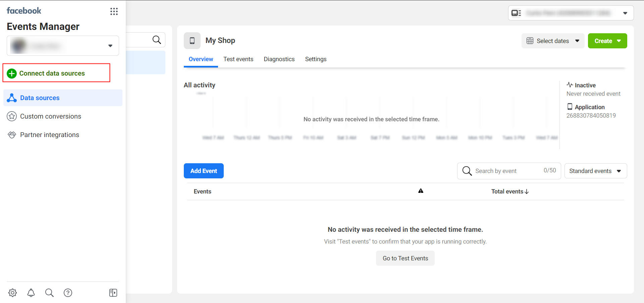Click the My Shop mobile app icon
Image resolution: width=644 pixels, height=303 pixels.
point(192,41)
